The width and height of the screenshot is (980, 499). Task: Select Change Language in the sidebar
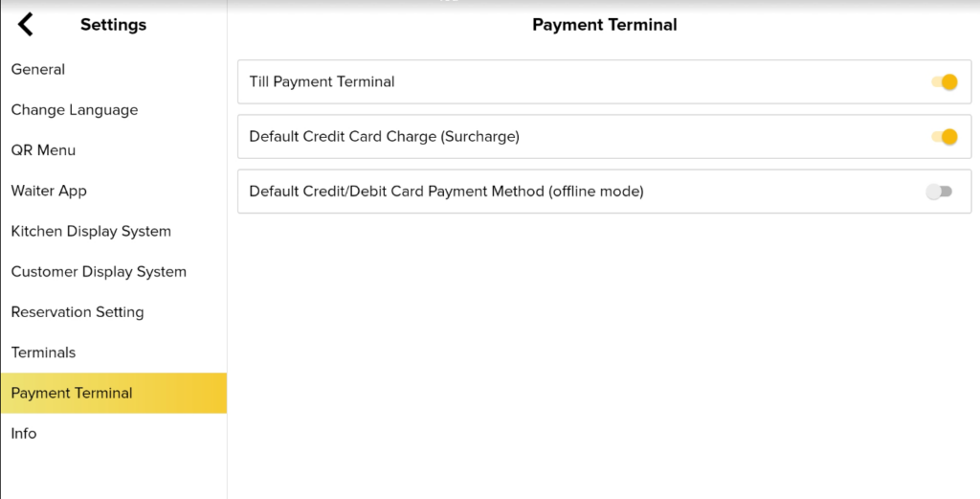pos(75,110)
